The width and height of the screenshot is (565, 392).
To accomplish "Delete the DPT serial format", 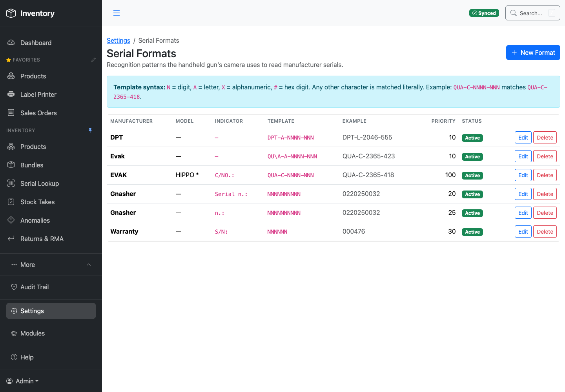I will coord(545,138).
